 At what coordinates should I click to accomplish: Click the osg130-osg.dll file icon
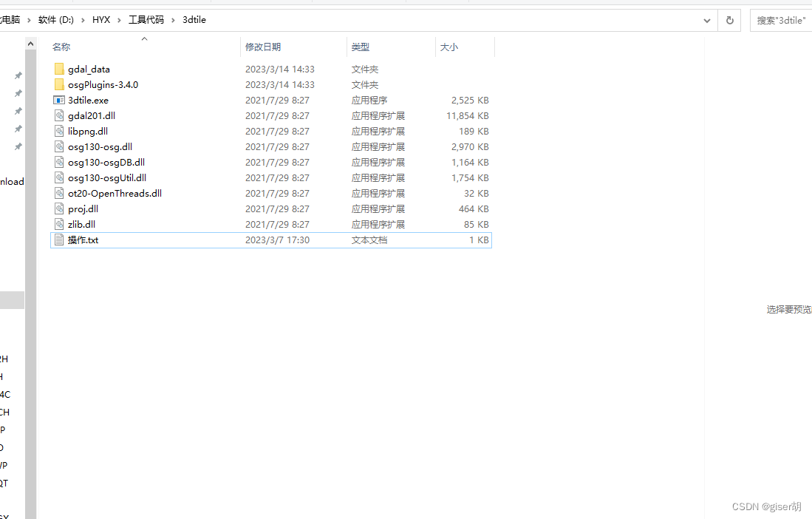coord(59,146)
